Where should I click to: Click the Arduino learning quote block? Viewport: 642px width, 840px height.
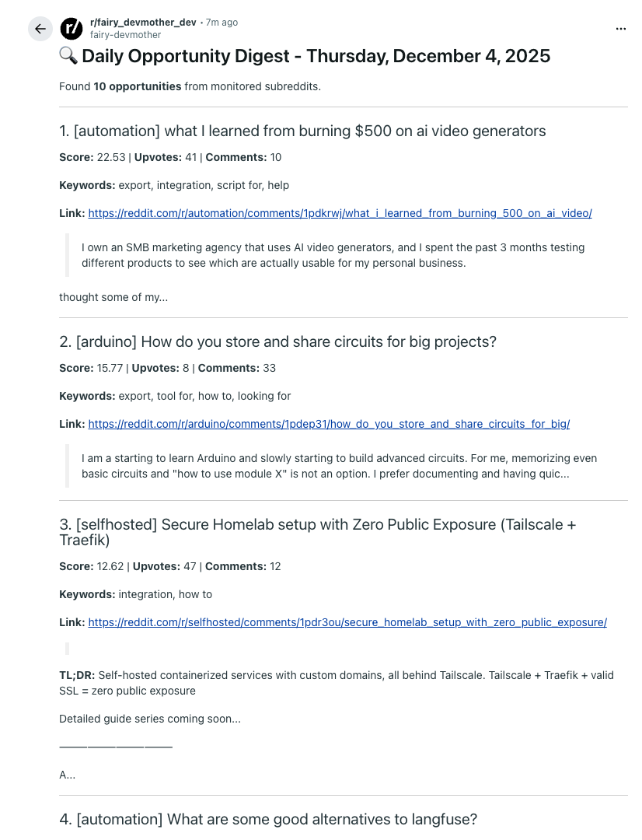pyautogui.click(x=340, y=466)
